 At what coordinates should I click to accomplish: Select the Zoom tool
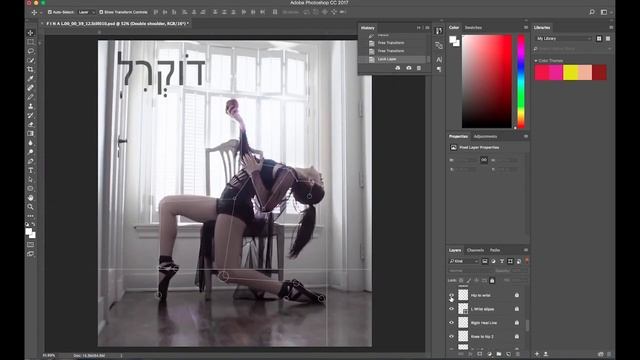(31, 207)
